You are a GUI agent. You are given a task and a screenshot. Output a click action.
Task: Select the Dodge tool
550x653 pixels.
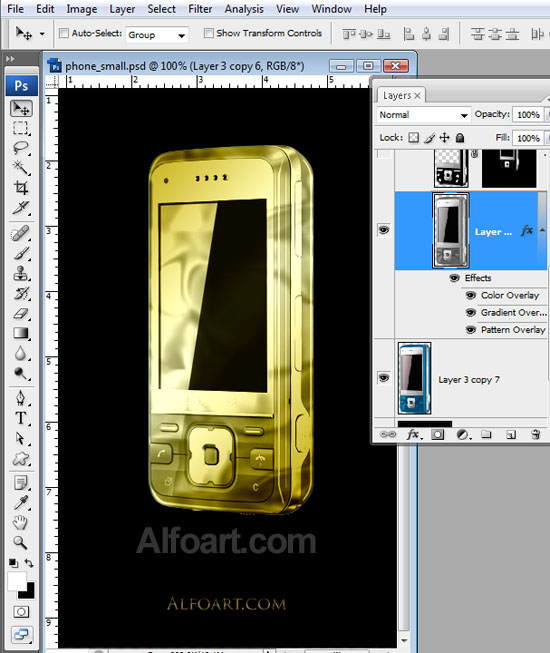(21, 373)
